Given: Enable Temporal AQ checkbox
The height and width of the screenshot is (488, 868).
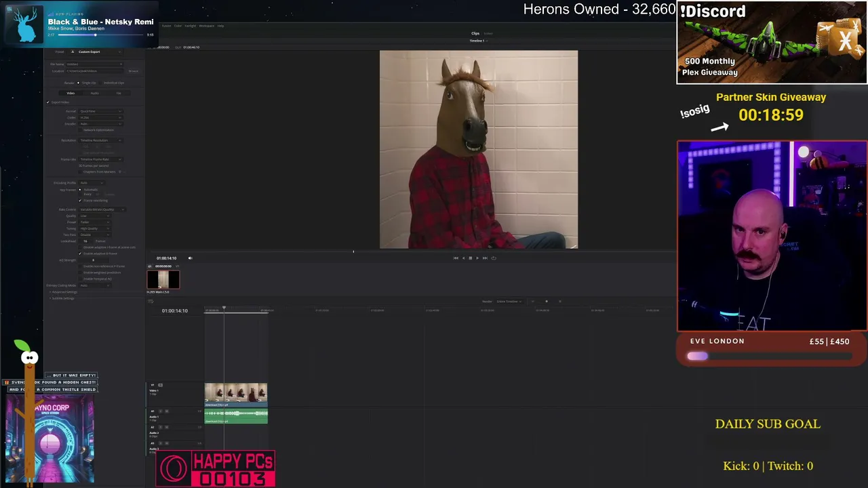Looking at the screenshot, I should 80,279.
